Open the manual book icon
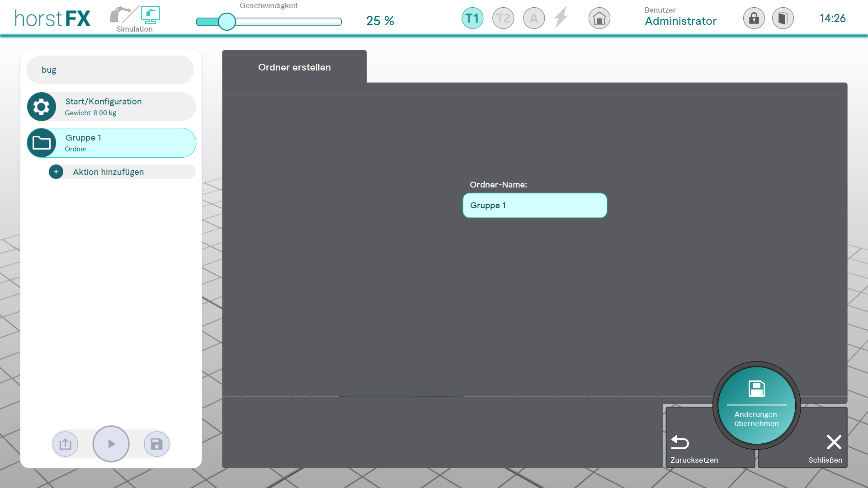Viewport: 868px width, 488px height. (783, 19)
